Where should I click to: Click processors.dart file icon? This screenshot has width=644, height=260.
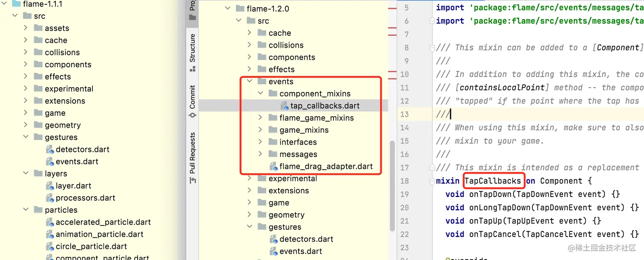point(50,198)
